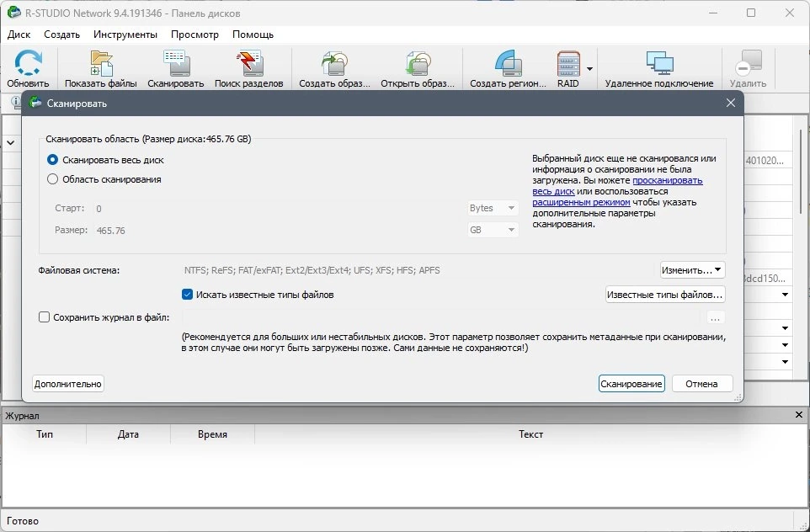Open the Просмотр menu
Image resolution: width=810 pixels, height=532 pixels.
195,35
